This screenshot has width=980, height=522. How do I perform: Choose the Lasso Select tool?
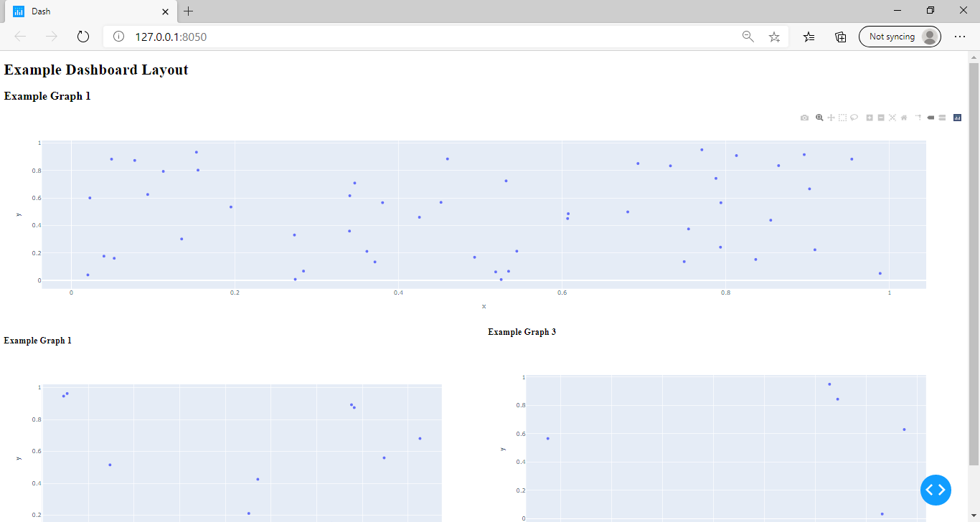point(854,118)
